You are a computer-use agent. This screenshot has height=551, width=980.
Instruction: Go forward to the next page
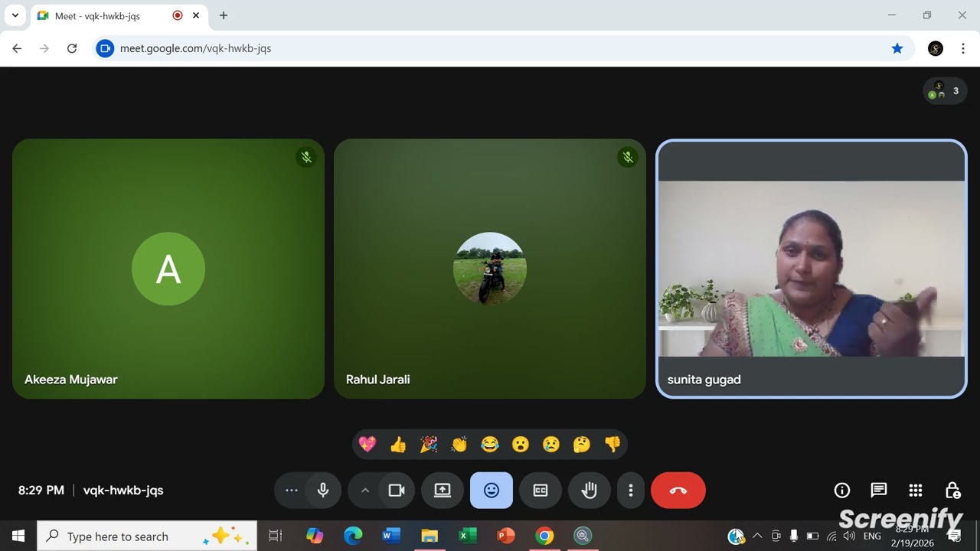[44, 48]
